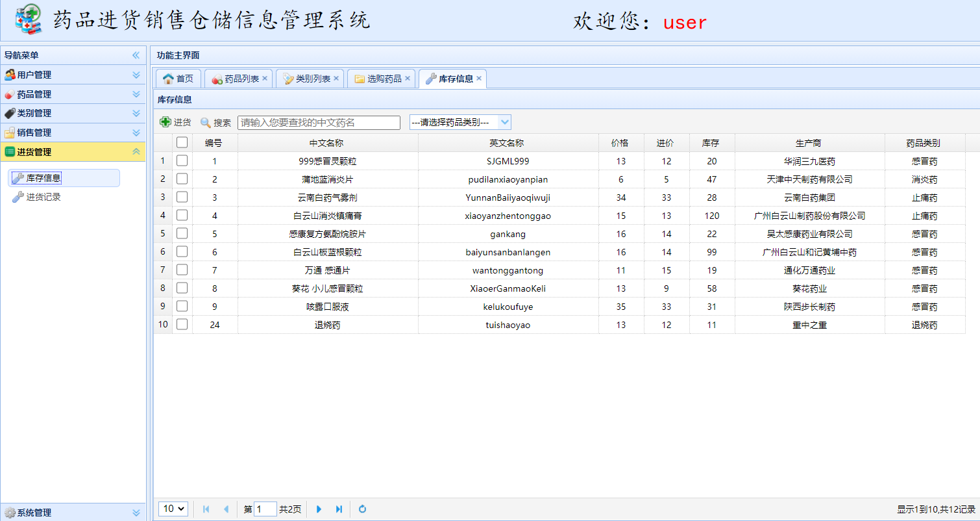The image size is (980, 521).
Task: Open the page size dropdown showing 10
Action: (173, 509)
